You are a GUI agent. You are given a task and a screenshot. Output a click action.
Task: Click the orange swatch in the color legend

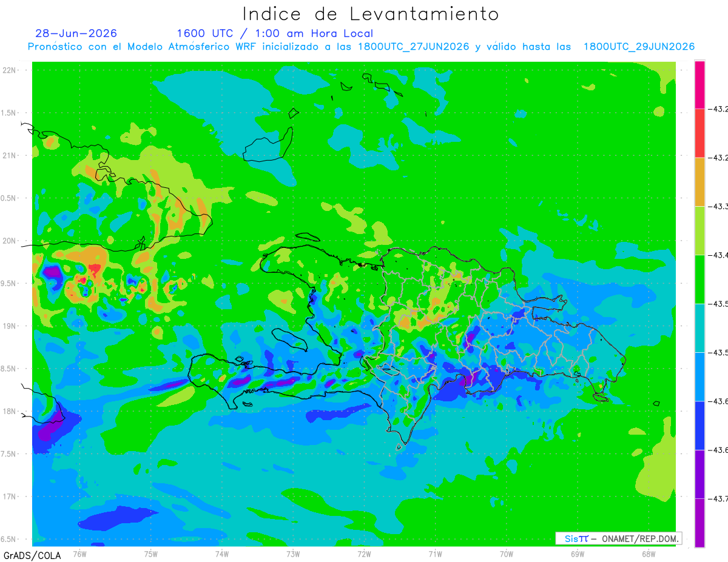pos(699,182)
